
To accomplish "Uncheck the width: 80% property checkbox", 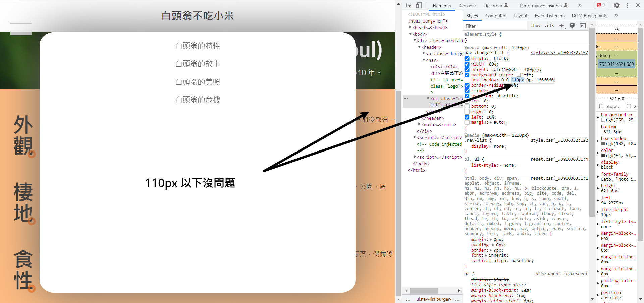I will click(467, 64).
